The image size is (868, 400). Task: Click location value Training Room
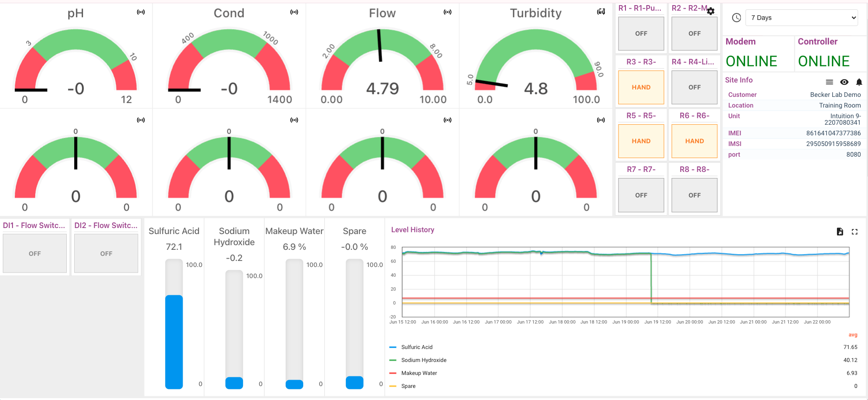point(840,105)
